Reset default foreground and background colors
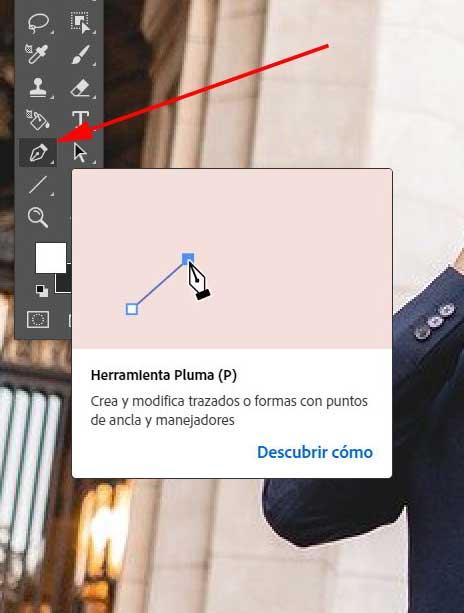The width and height of the screenshot is (464, 613). tap(41, 291)
